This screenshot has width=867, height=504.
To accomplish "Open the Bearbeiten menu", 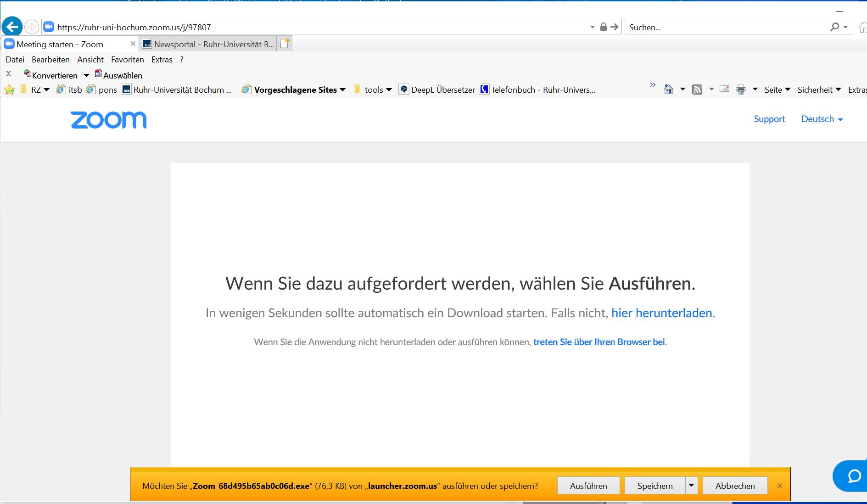I will coord(50,59).
